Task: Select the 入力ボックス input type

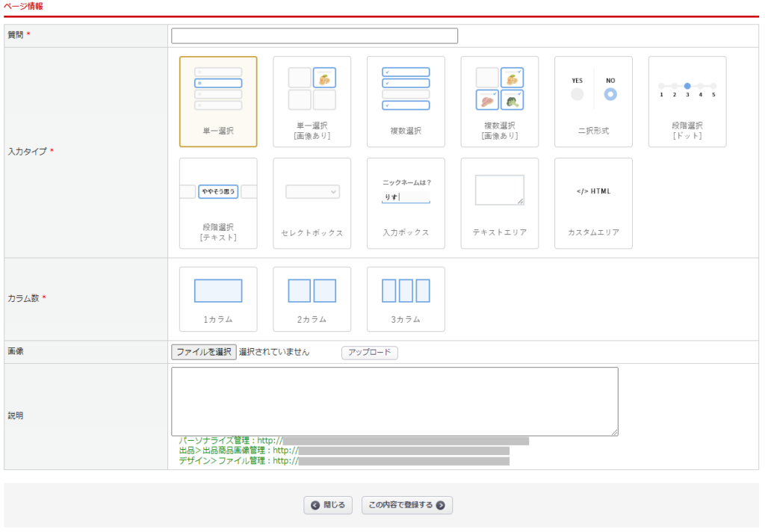Action: [x=406, y=203]
